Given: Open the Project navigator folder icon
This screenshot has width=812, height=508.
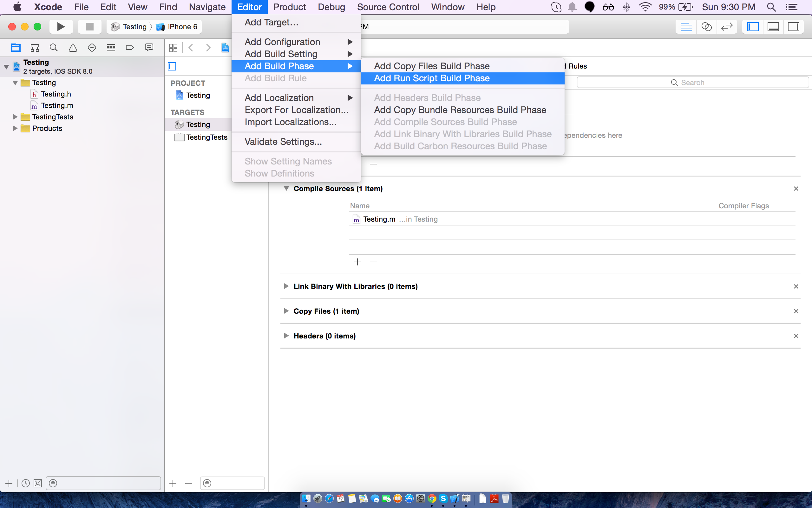Looking at the screenshot, I should 16,48.
